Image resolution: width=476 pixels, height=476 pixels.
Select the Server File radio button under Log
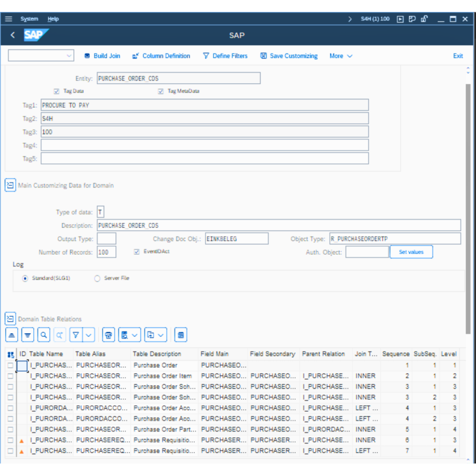pyautogui.click(x=97, y=278)
